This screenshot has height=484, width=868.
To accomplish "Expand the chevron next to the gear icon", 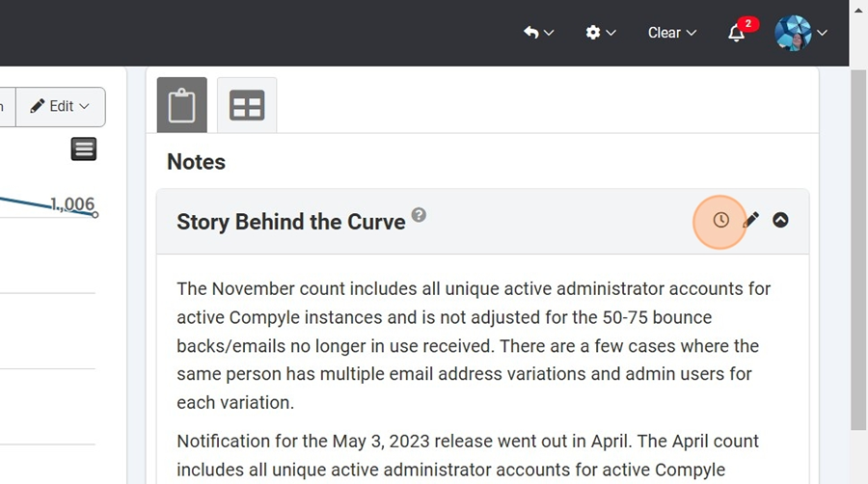I will [610, 33].
